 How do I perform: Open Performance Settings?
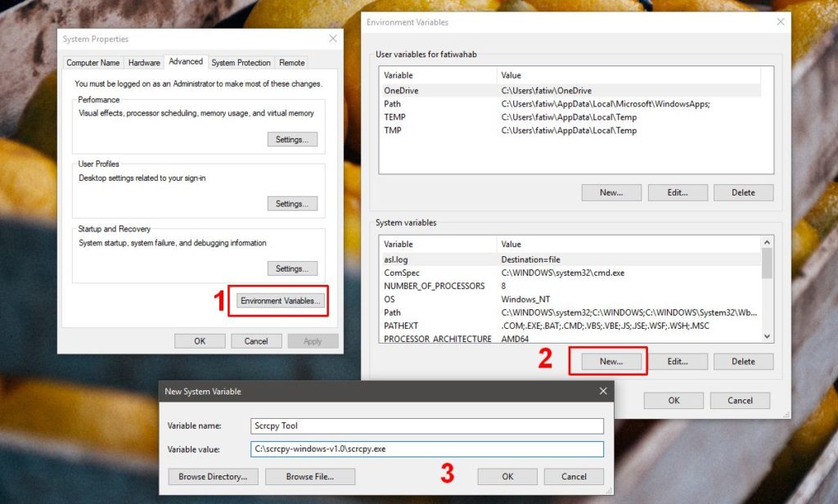coord(292,139)
